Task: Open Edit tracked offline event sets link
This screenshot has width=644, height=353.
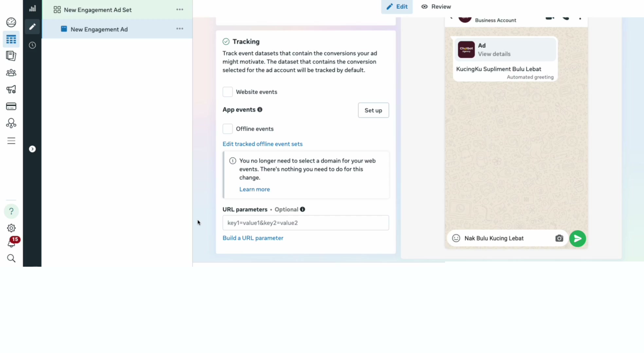Action: (x=262, y=144)
